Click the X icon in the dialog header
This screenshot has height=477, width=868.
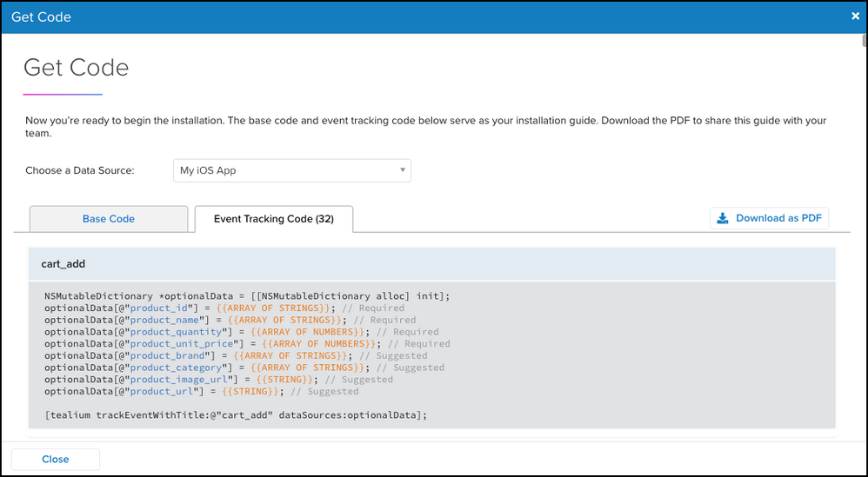(855, 17)
